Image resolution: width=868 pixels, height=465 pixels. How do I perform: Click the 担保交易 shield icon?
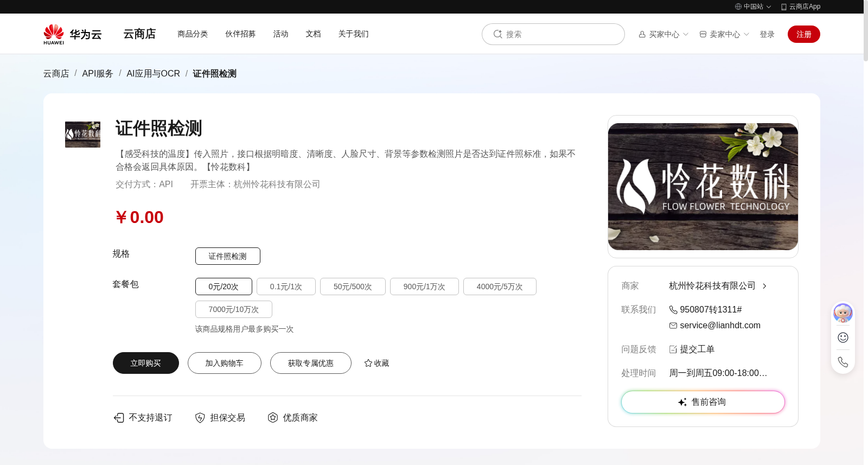tap(200, 417)
